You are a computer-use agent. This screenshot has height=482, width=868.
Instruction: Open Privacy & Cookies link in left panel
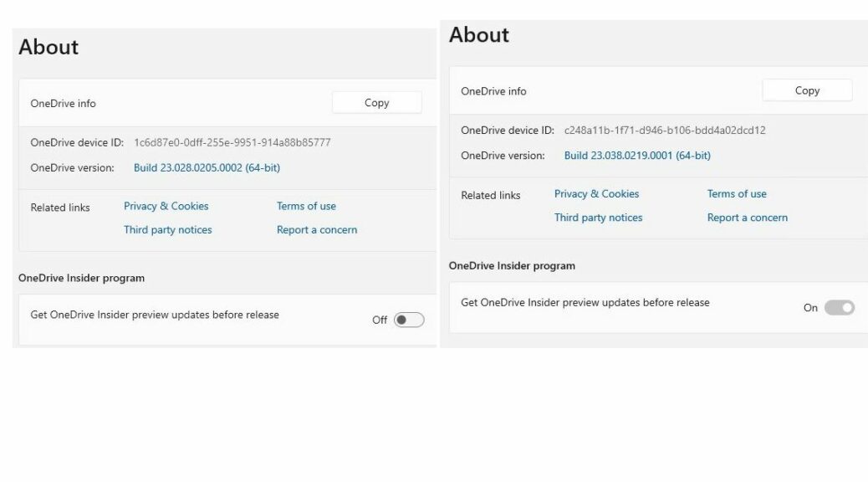coord(166,206)
